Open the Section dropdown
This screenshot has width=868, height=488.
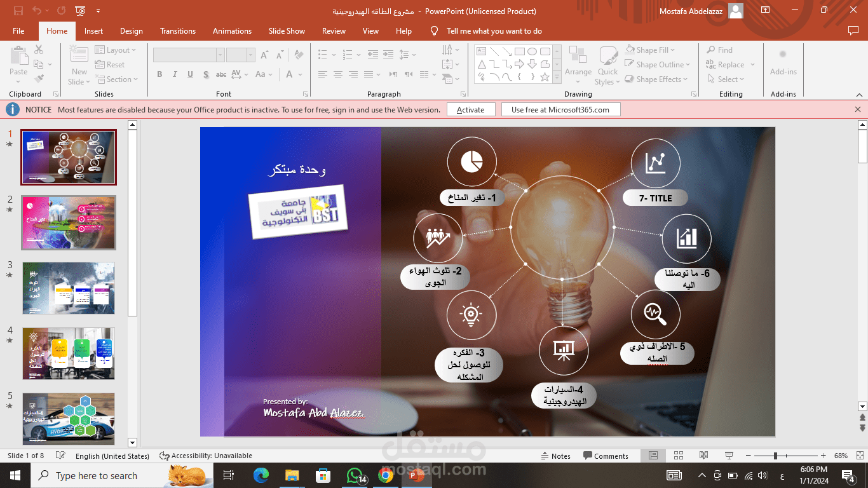point(117,79)
